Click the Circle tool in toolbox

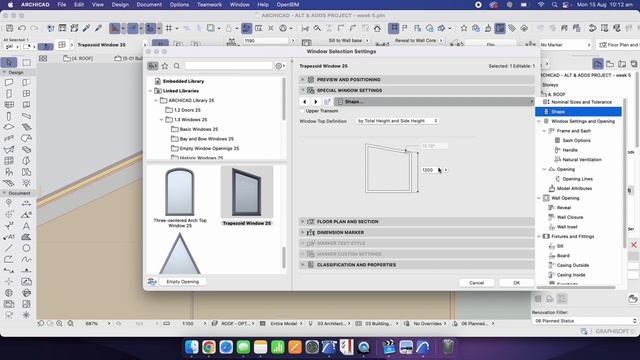(26, 248)
